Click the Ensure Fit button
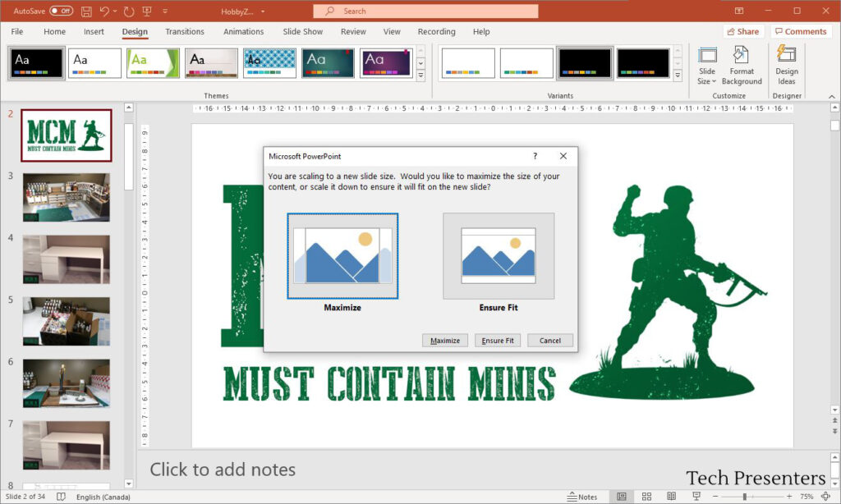 point(497,341)
